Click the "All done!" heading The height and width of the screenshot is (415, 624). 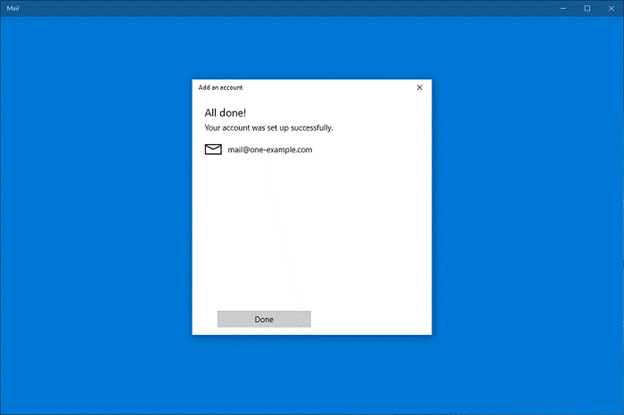tap(227, 113)
